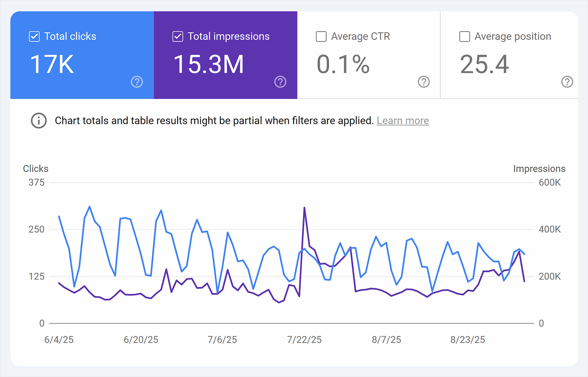Click the info icon next to the filter notice
Image resolution: width=588 pixels, height=377 pixels.
pyautogui.click(x=38, y=121)
